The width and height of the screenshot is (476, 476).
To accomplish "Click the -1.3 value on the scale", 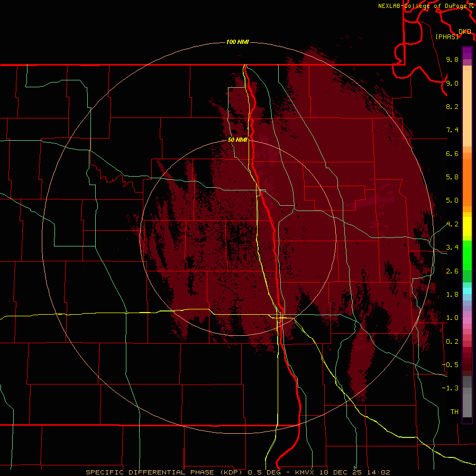I will point(450,388).
